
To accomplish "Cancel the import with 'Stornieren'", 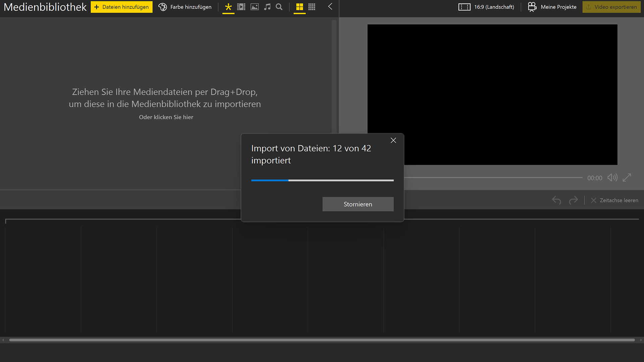I will pos(358,204).
